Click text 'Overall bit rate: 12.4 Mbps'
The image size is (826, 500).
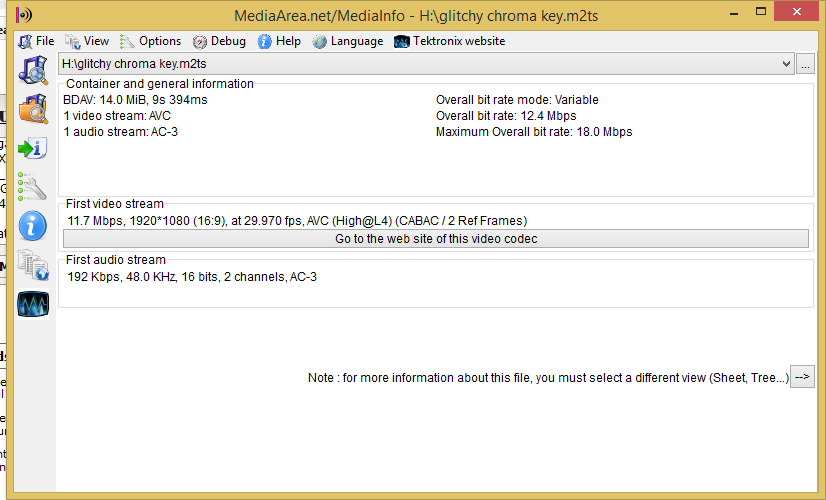[x=506, y=116]
